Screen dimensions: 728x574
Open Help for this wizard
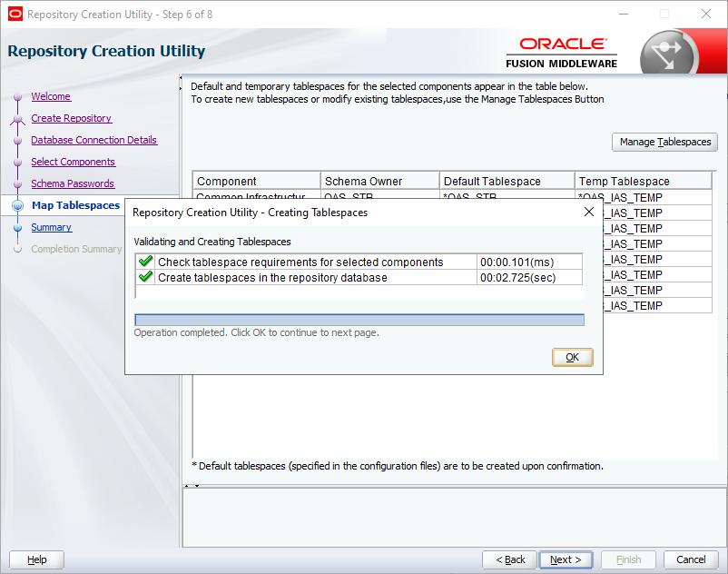(x=36, y=559)
